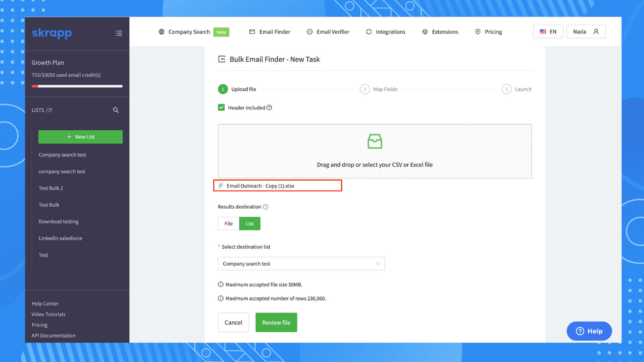Screen dimensions: 644x362
Task: Click the Results destination help icon
Action: click(x=266, y=207)
